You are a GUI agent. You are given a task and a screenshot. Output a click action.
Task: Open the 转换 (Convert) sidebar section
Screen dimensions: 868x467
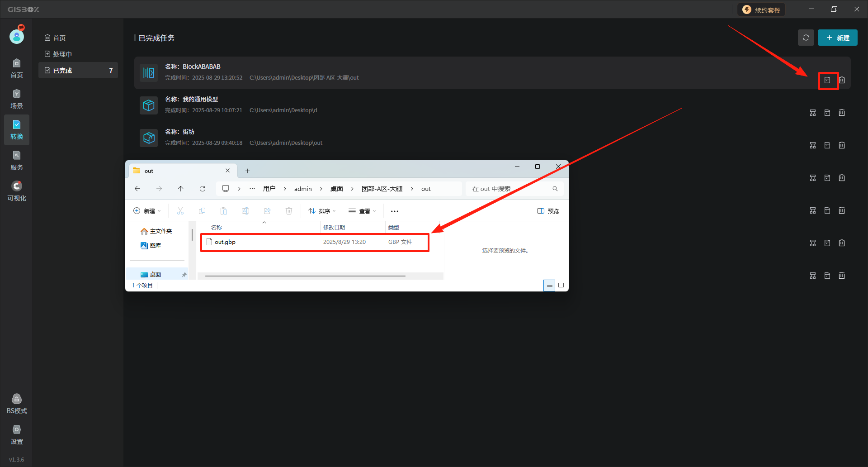[x=17, y=129]
